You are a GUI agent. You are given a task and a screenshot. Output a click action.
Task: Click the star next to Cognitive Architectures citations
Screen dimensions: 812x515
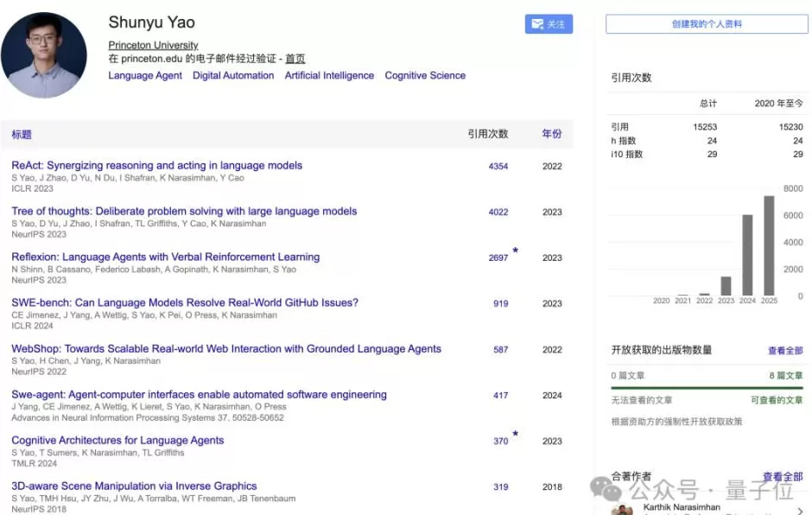point(515,435)
